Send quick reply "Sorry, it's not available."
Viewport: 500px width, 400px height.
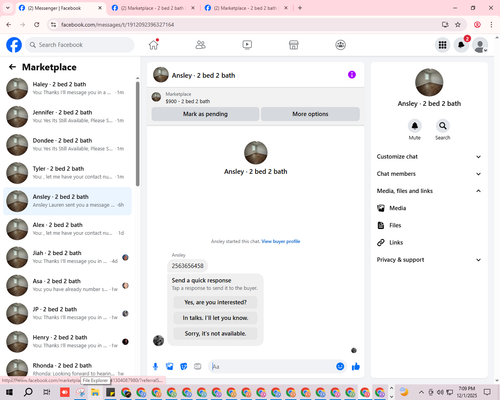pyautogui.click(x=215, y=333)
